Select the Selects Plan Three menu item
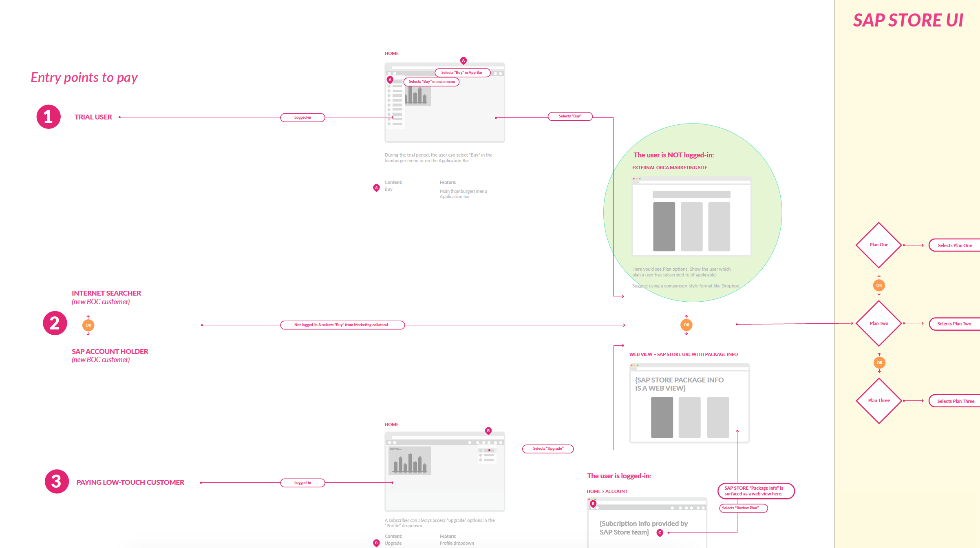980x548 pixels. [x=956, y=400]
